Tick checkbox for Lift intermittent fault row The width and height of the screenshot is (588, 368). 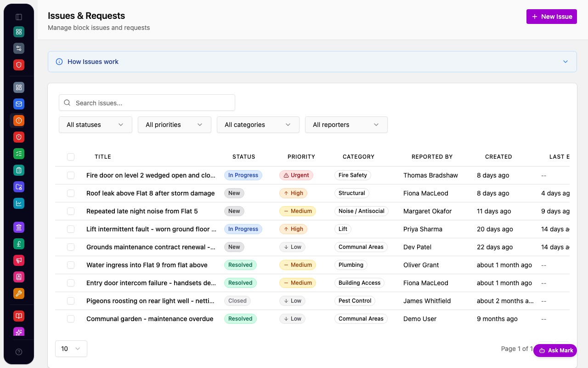coord(71,229)
